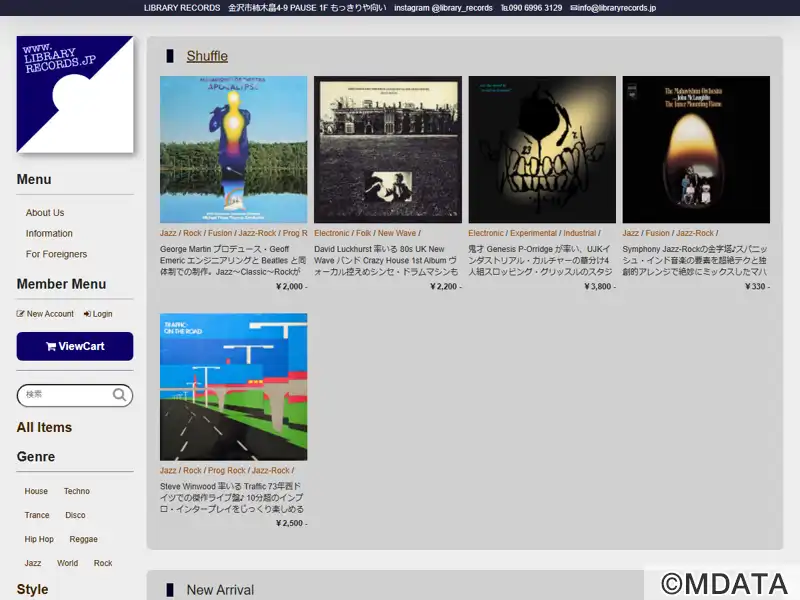Click the phone number 090 6996 3129
This screenshot has width=800, height=600.
pos(532,8)
